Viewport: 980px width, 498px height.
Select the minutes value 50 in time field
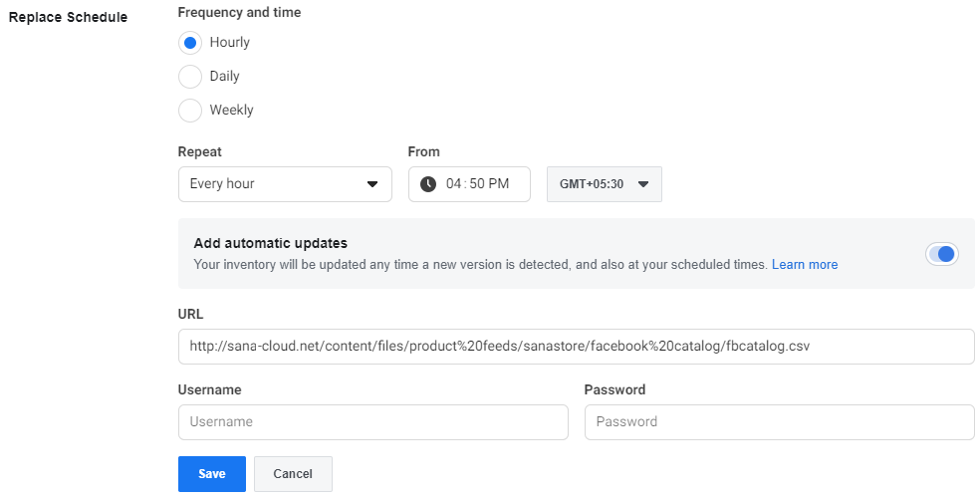(x=477, y=183)
